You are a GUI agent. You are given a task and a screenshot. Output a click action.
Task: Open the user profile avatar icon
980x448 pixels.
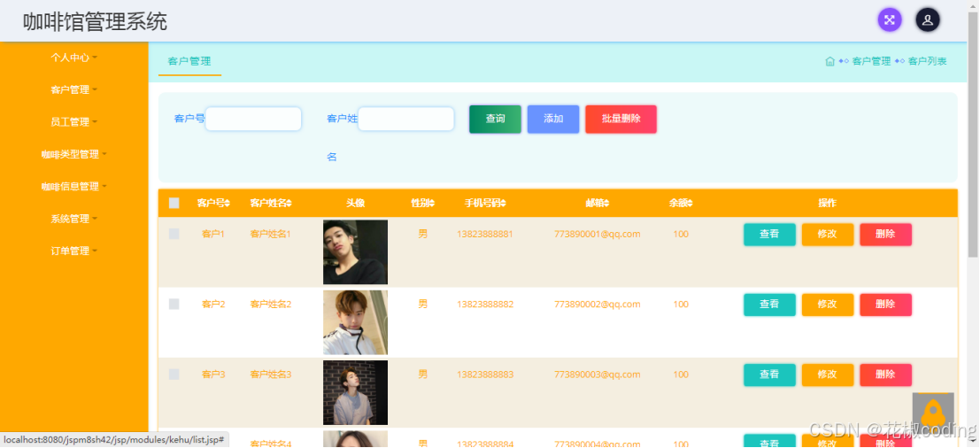[928, 20]
